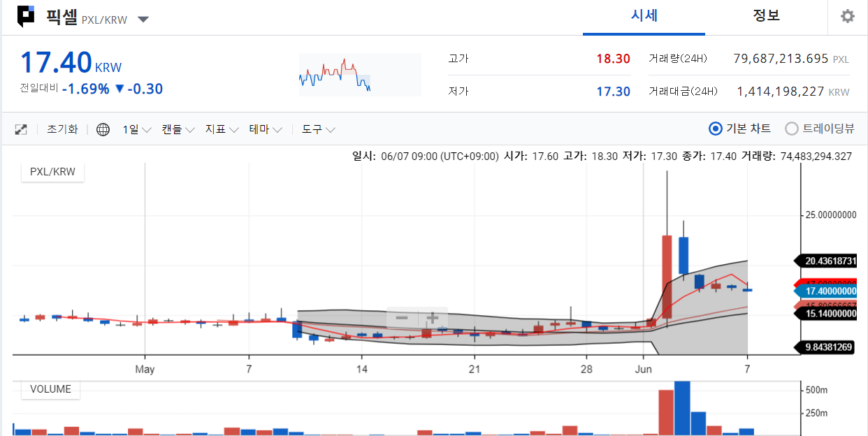The height and width of the screenshot is (436, 868).
Task: Click the 고가 value 18.30
Action: pyautogui.click(x=613, y=59)
